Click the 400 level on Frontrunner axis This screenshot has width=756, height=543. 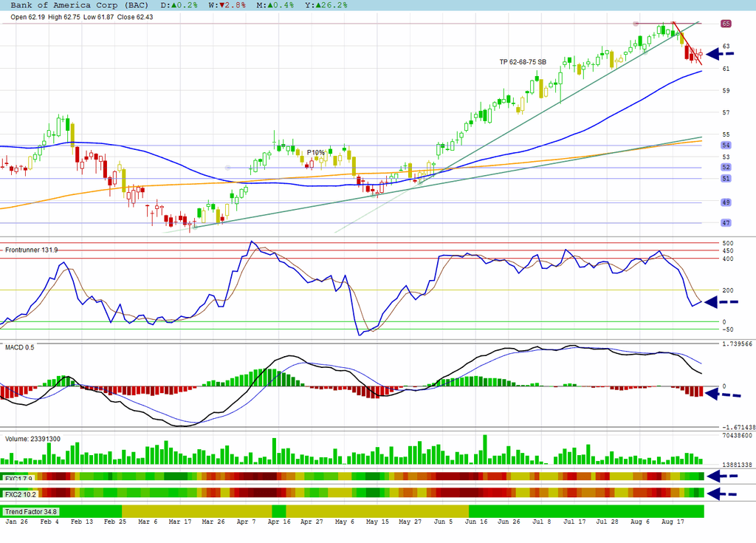click(x=728, y=259)
